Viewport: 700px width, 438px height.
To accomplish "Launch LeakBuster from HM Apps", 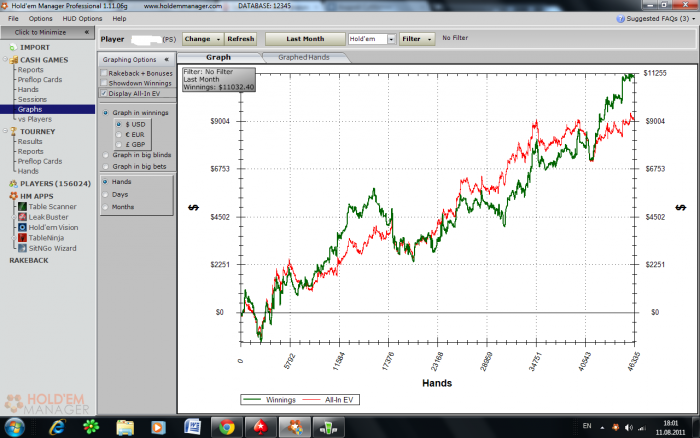I will click(43, 217).
